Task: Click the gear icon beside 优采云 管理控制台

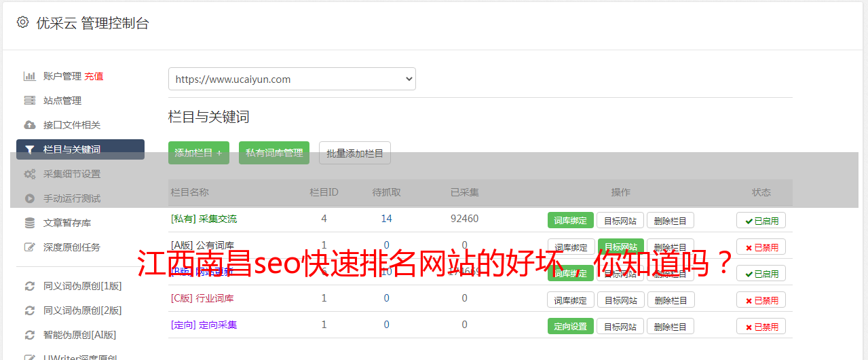Action: coord(22,22)
